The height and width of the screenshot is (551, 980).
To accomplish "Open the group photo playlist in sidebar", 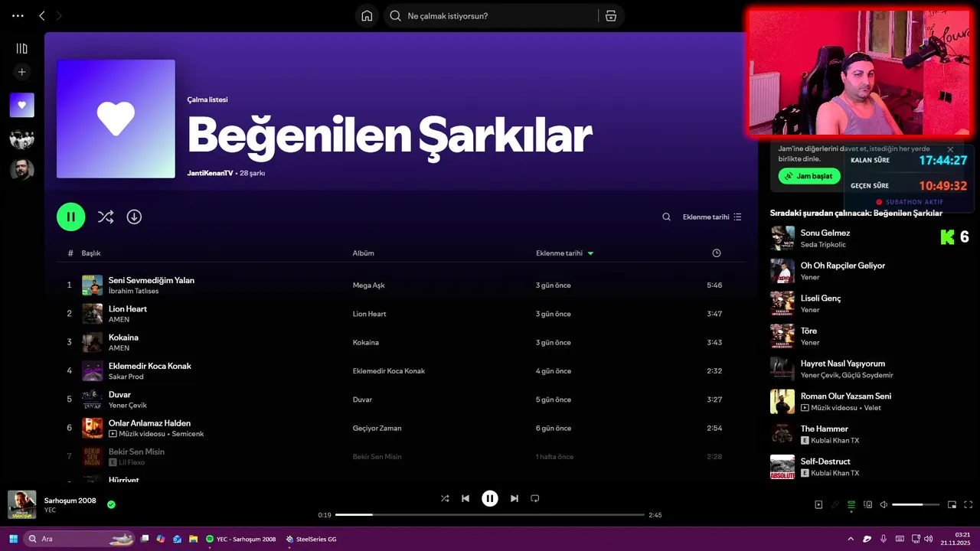I will (x=21, y=138).
